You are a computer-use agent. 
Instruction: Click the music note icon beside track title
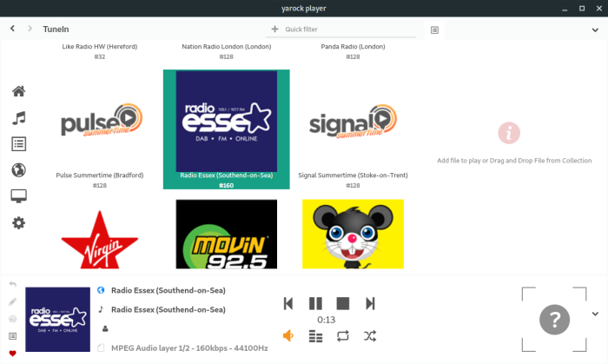coord(101,309)
